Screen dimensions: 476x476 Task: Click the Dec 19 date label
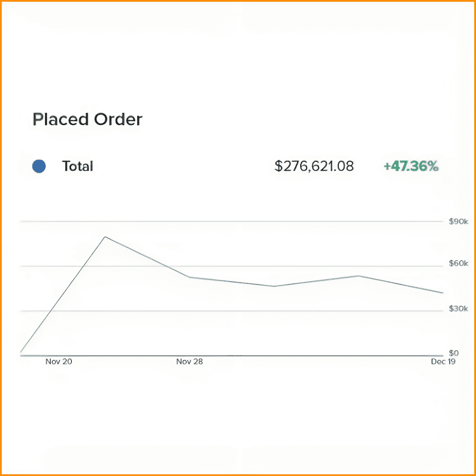tap(443, 362)
